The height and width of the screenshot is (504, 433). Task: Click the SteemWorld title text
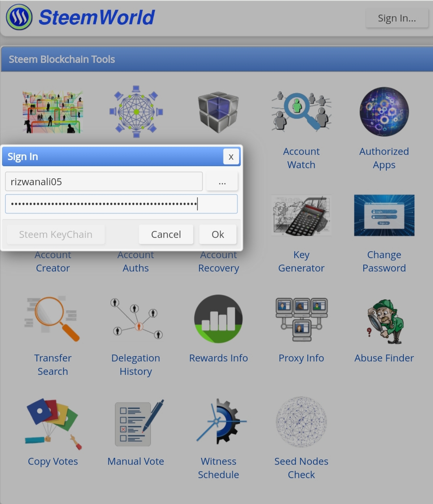tap(96, 17)
